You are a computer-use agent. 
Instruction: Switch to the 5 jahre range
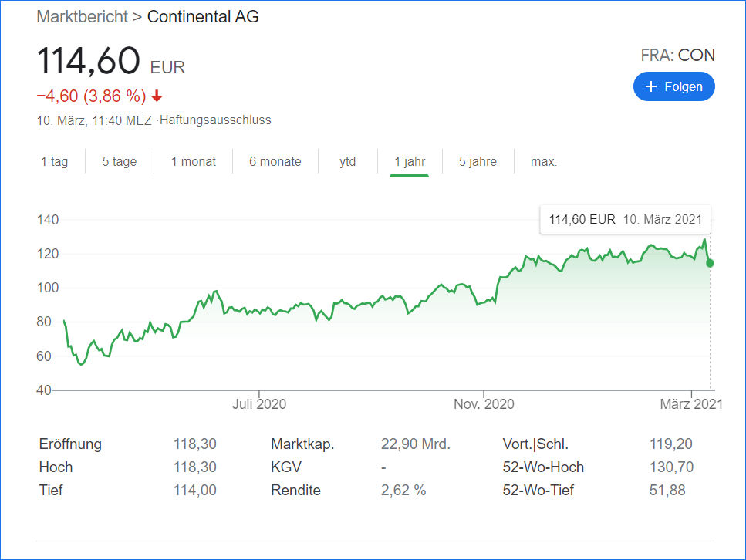(478, 162)
